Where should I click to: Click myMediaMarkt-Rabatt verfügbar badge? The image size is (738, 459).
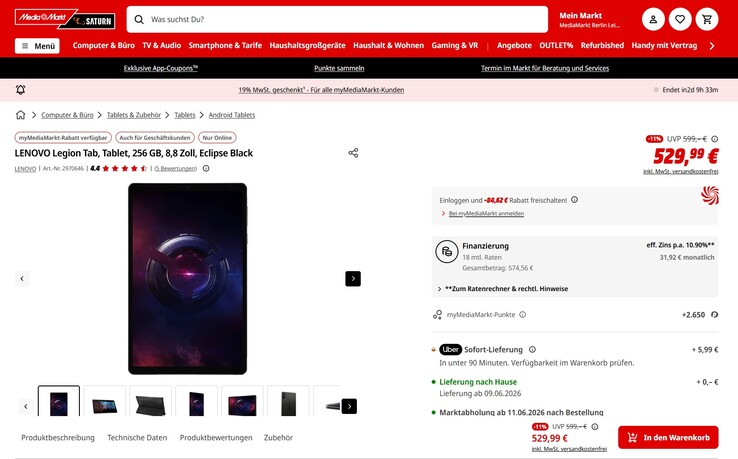tap(63, 137)
